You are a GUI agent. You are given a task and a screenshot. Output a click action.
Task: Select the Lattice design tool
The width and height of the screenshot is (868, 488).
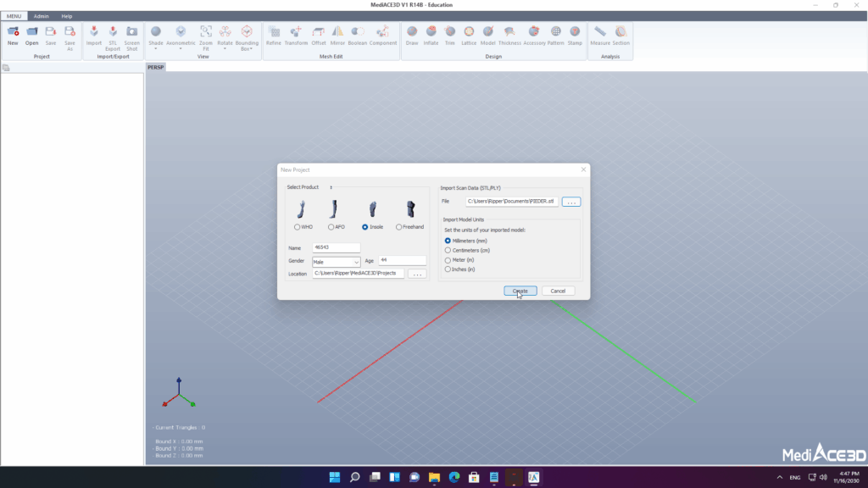click(x=469, y=35)
